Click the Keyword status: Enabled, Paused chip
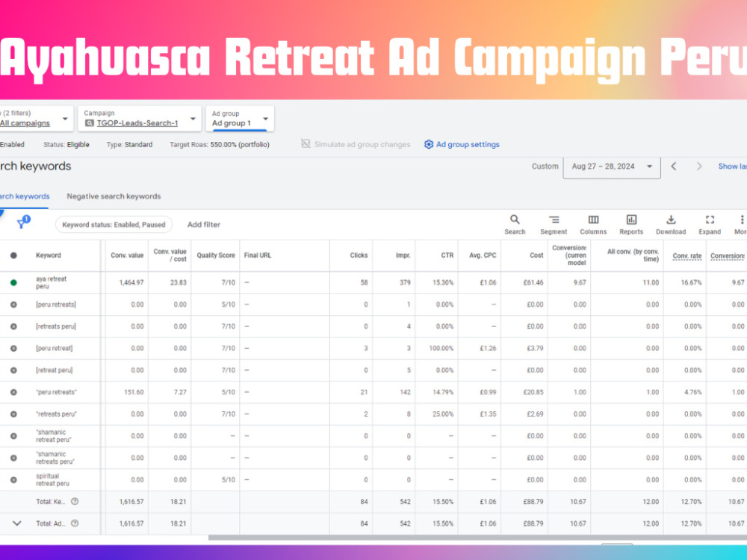The height and width of the screenshot is (560, 747). coord(114,225)
